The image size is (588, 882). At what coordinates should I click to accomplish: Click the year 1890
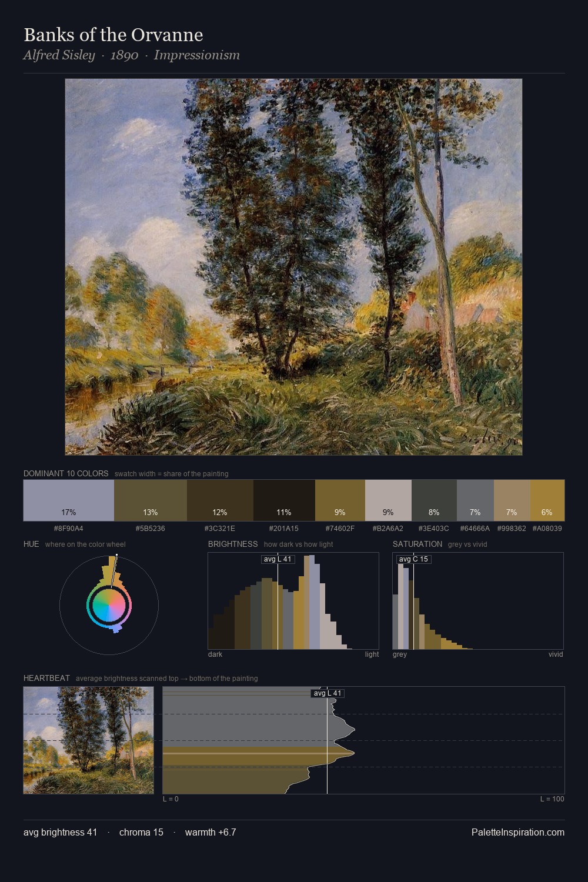coord(124,55)
